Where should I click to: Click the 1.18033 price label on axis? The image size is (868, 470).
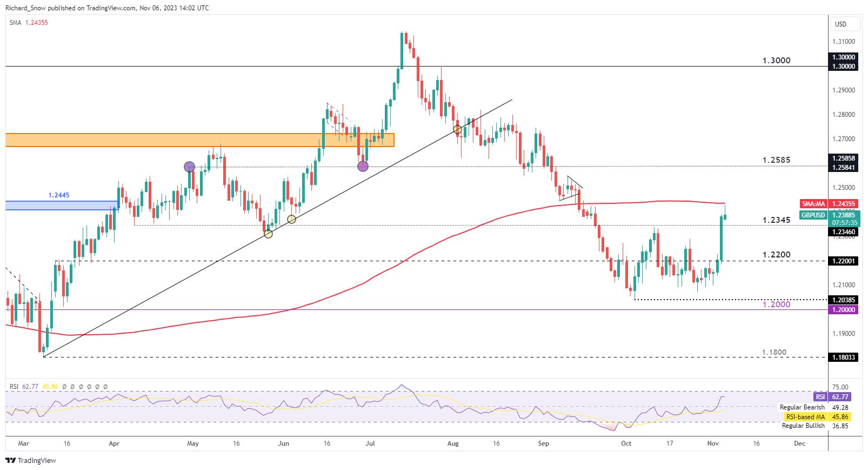click(x=843, y=358)
